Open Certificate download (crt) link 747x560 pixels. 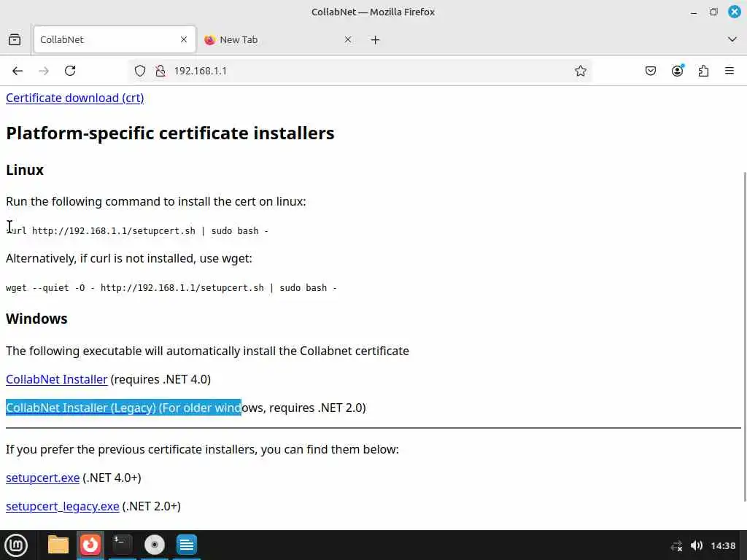tap(75, 98)
